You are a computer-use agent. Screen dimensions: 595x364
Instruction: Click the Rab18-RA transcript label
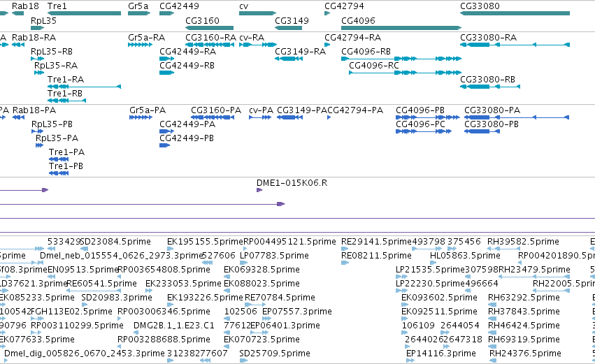(x=34, y=38)
